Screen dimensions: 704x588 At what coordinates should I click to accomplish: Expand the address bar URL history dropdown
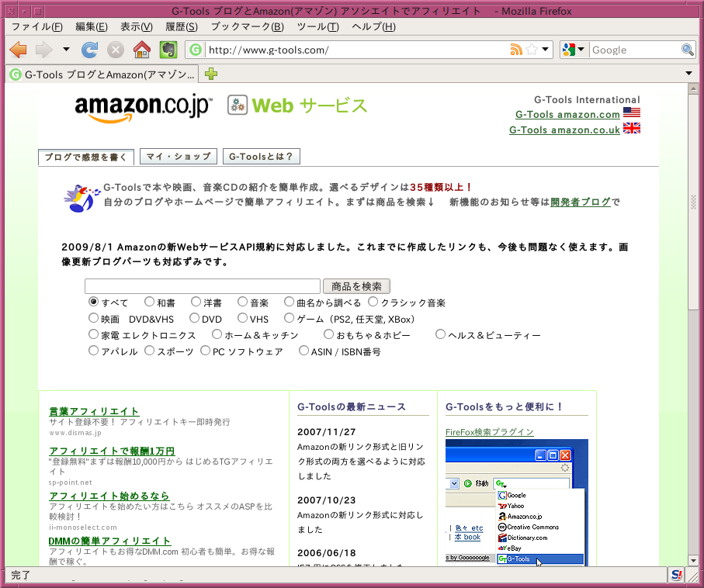(546, 50)
